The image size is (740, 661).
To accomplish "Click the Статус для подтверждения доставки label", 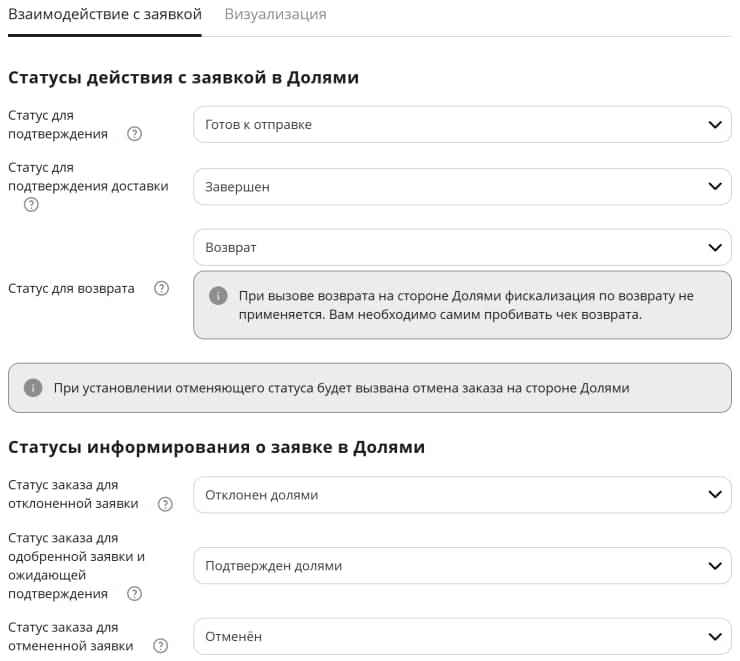I will 88,177.
